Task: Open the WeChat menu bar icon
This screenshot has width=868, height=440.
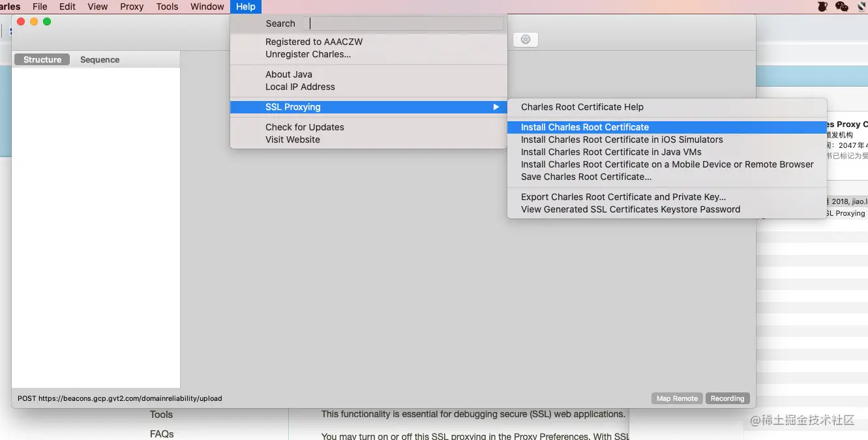Action: click(x=842, y=7)
